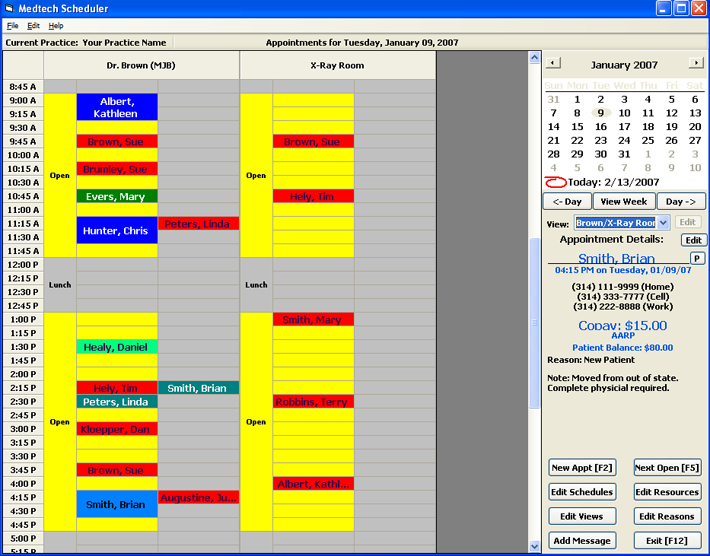Click the Copay: $15.00 text
Image resolution: width=710 pixels, height=556 pixels.
(623, 326)
